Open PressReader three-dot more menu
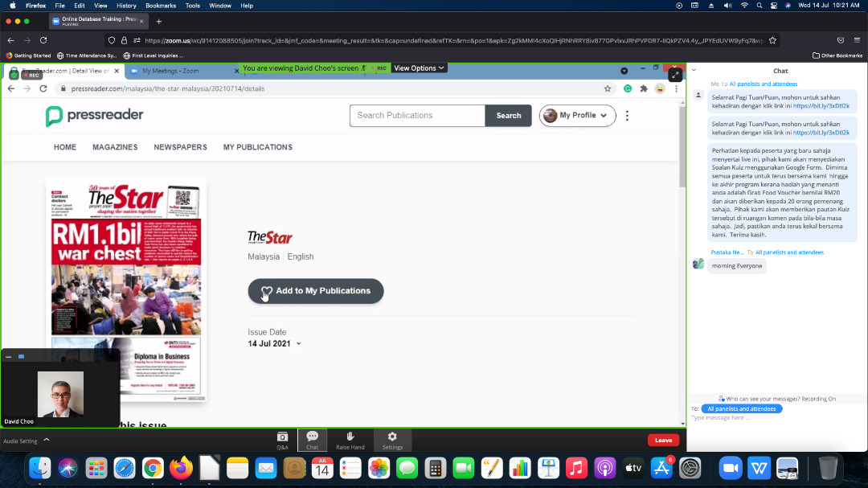The height and width of the screenshot is (488, 868). (627, 115)
